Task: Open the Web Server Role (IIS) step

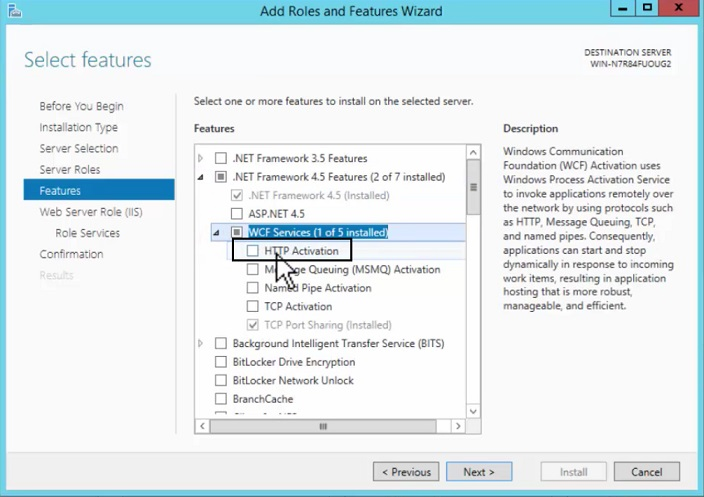Action: point(91,212)
